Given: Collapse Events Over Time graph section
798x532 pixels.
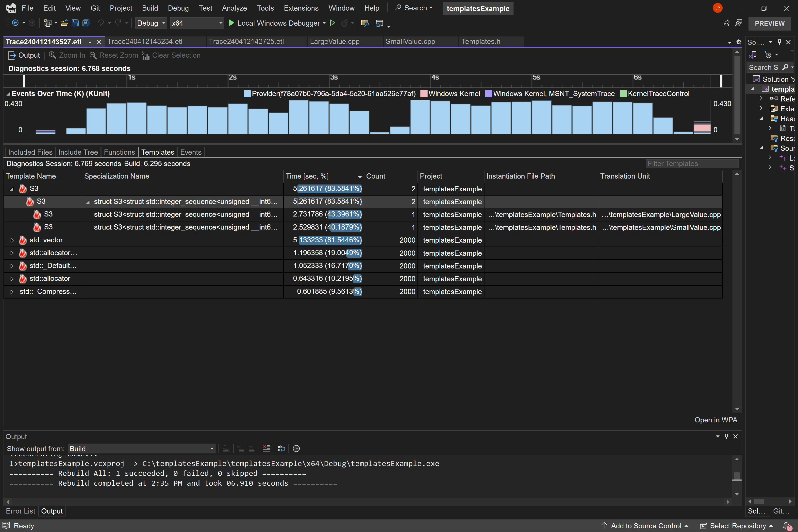Looking at the screenshot, I should (8, 94).
